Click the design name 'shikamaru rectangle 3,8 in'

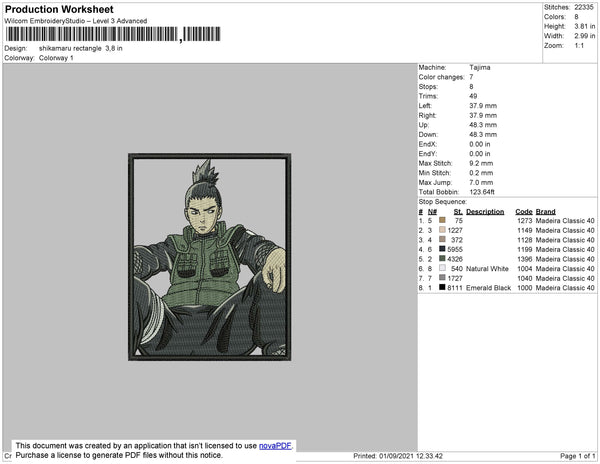click(x=81, y=49)
